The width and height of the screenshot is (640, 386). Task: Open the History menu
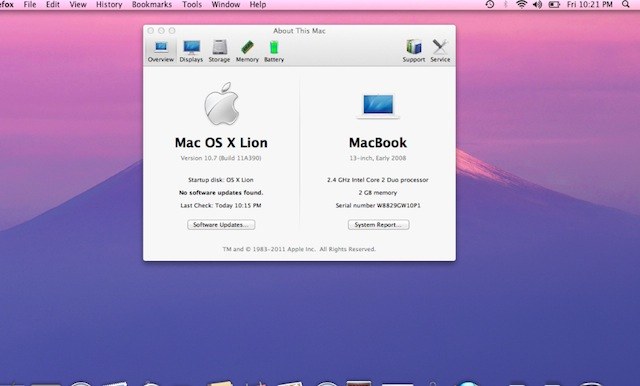point(109,4)
